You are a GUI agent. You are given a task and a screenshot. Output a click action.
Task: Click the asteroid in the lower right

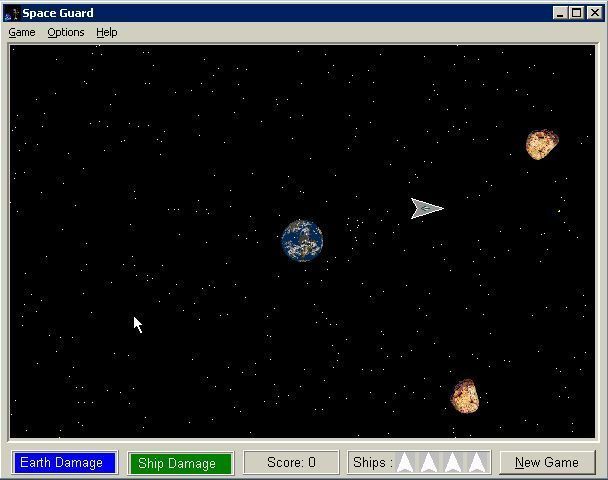[x=465, y=396]
